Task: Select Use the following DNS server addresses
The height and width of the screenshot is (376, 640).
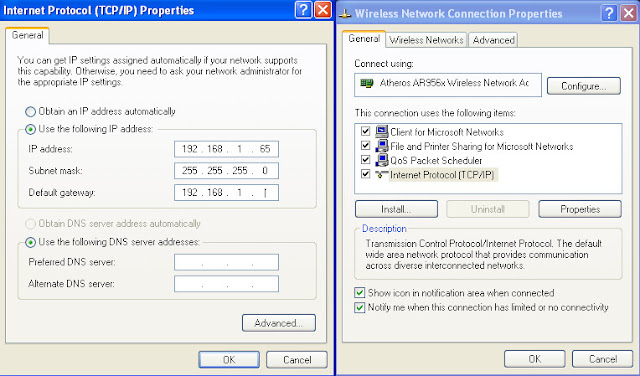Action: pyautogui.click(x=31, y=243)
